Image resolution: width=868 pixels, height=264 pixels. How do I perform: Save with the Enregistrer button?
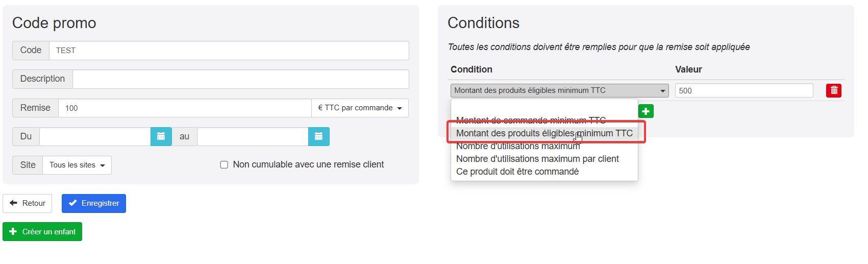(94, 203)
